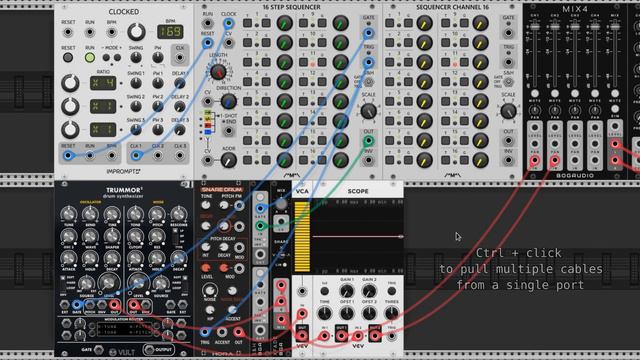The image size is (640, 360).
Task: Click the Snare Drum ACCENT input port
Action: [x=222, y=332]
